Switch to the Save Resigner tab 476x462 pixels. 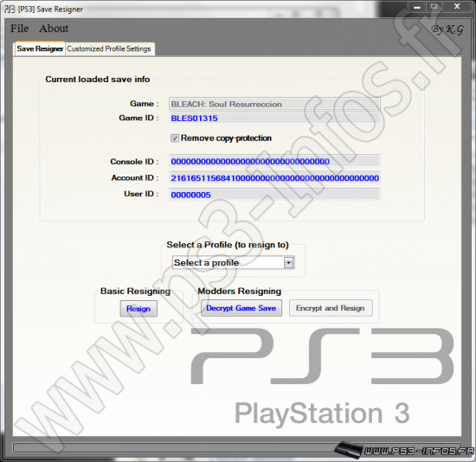(x=40, y=48)
